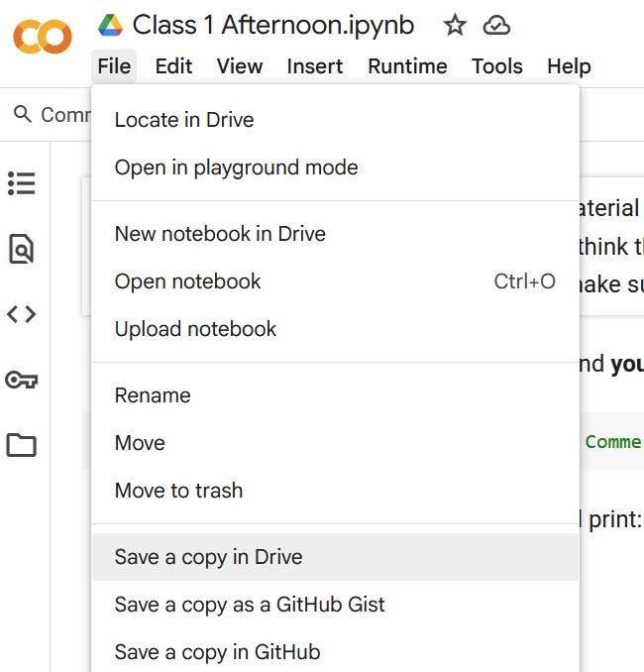The image size is (644, 672).
Task: Choose Move to trash option
Action: [178, 491]
